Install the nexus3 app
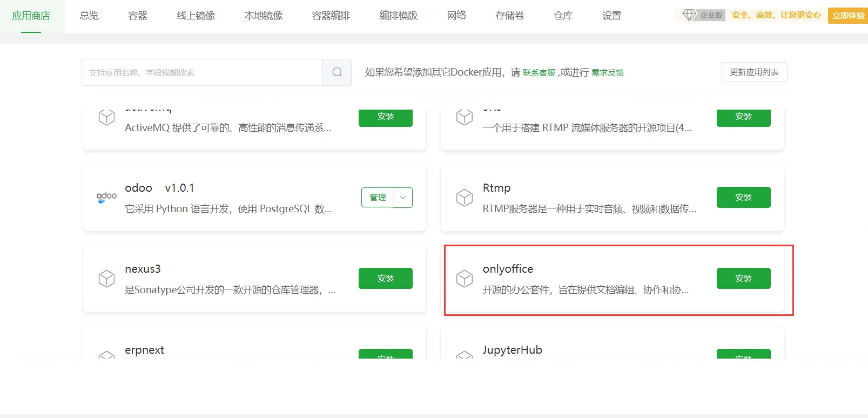 (386, 279)
